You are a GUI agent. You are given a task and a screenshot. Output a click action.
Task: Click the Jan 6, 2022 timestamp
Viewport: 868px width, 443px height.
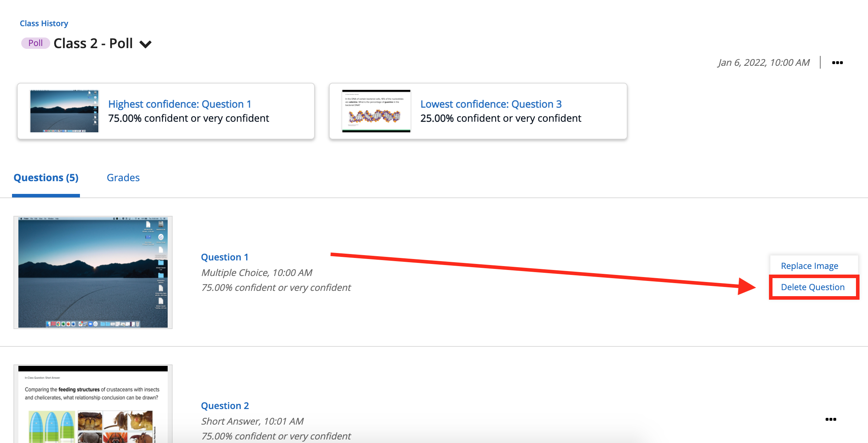coord(763,62)
